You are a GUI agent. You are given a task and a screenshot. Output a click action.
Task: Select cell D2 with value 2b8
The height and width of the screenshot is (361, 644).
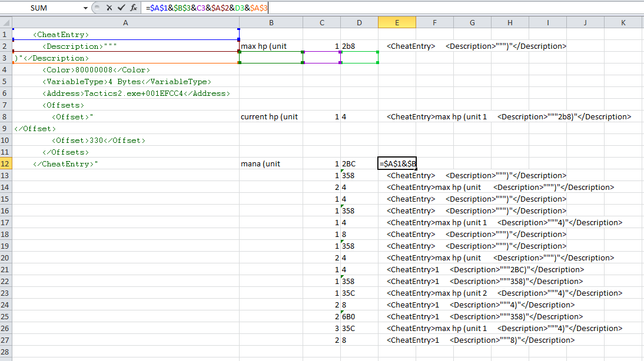(x=359, y=46)
